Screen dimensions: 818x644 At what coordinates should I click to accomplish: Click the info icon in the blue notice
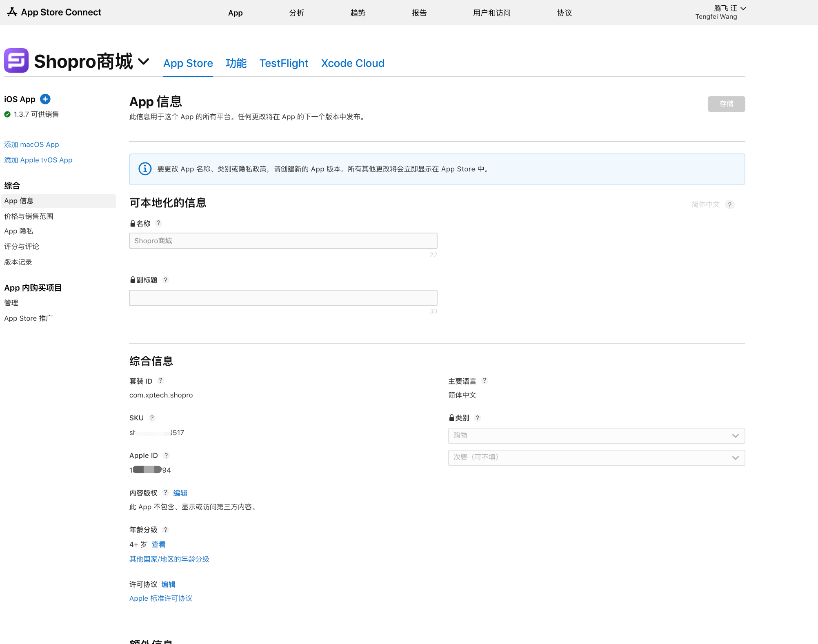[145, 169]
